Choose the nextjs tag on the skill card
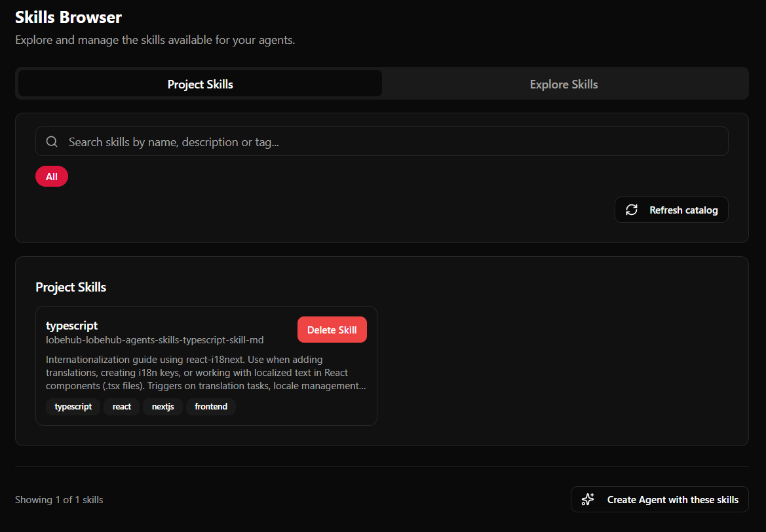This screenshot has width=766, height=532. pos(163,407)
